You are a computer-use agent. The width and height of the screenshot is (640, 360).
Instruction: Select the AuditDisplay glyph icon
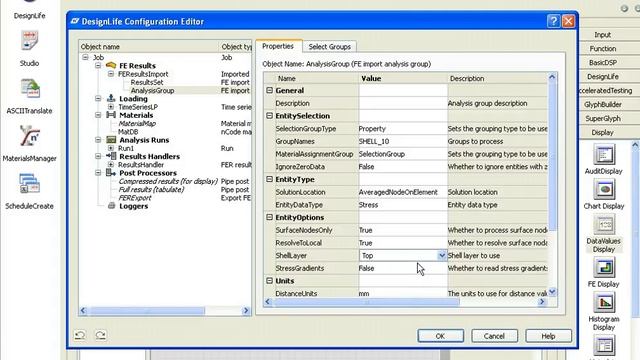(604, 154)
